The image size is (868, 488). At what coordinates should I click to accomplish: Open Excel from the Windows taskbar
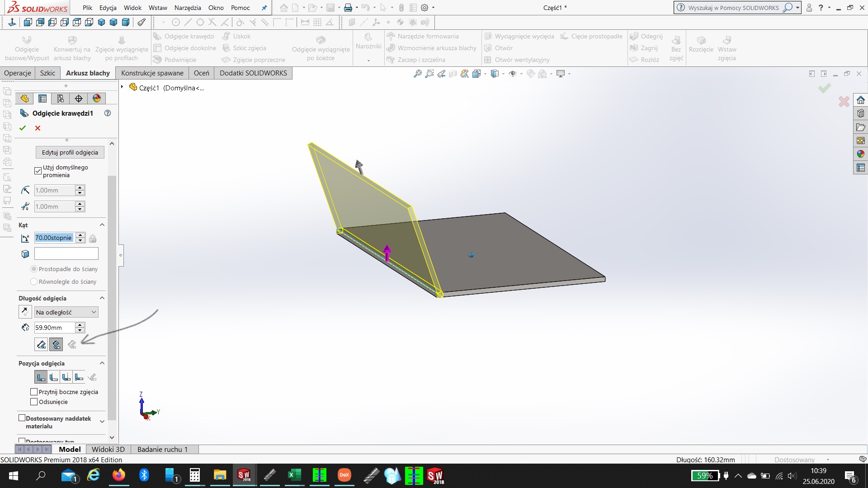(x=294, y=475)
